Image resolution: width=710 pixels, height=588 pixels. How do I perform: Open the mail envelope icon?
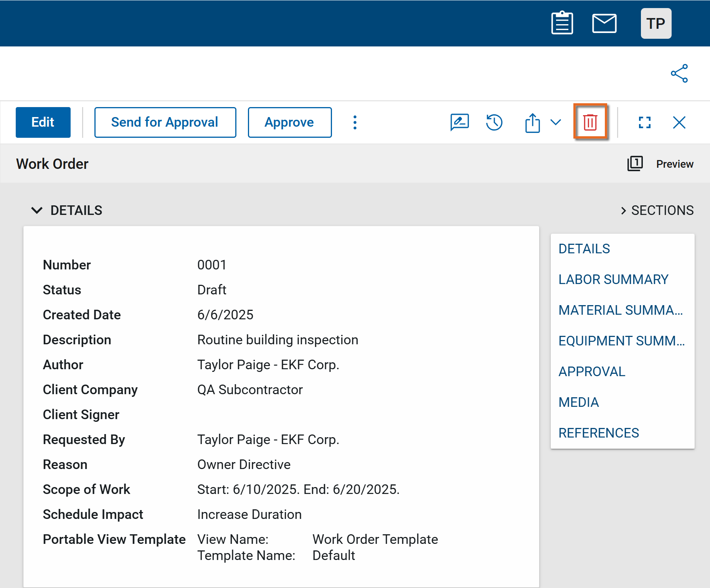pos(604,23)
